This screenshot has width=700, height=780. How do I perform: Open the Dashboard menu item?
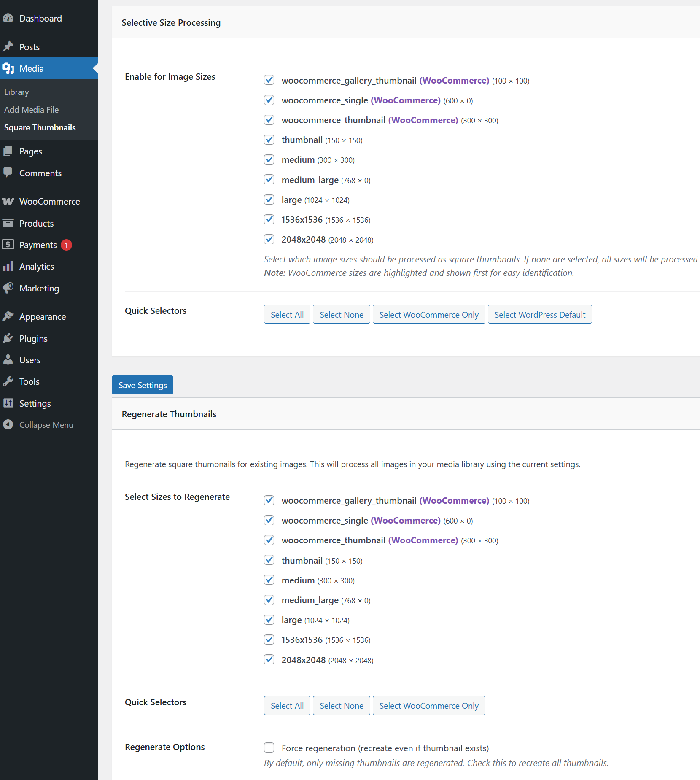coord(49,18)
